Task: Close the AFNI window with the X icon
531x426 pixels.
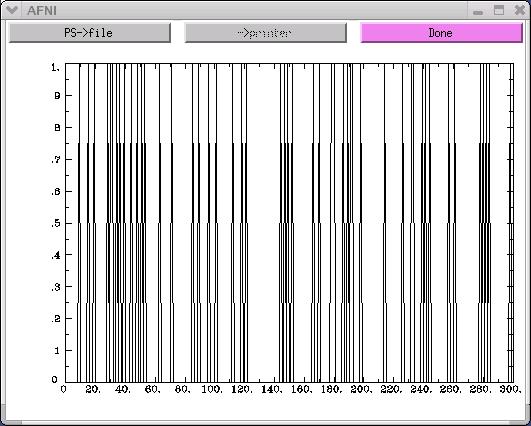Action: [519, 10]
